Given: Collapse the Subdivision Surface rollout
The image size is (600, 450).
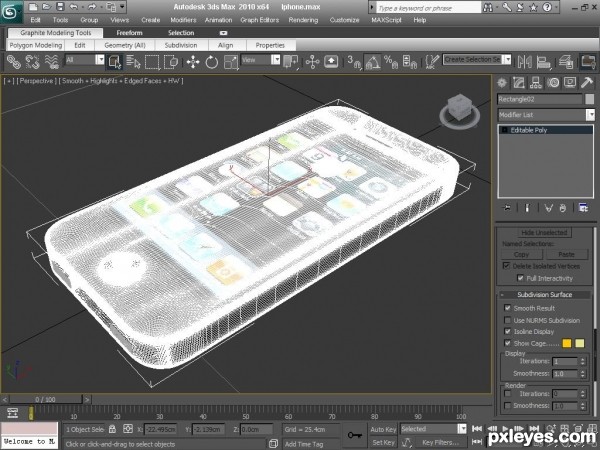Looking at the screenshot, I should 545,295.
